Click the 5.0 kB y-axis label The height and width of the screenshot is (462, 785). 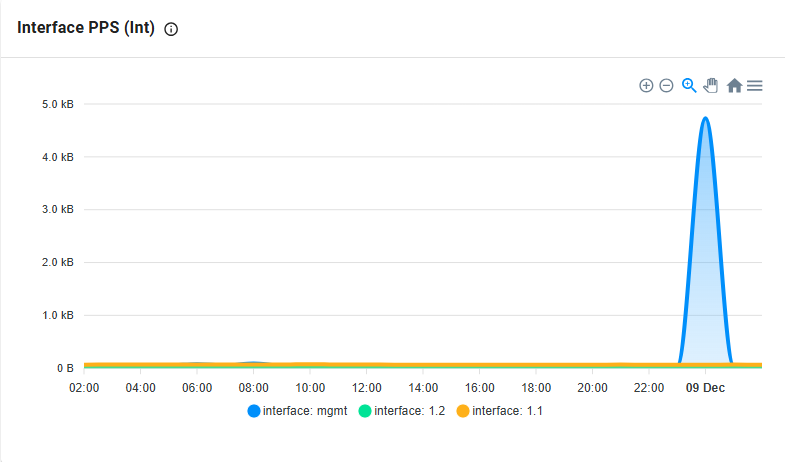[x=58, y=104]
